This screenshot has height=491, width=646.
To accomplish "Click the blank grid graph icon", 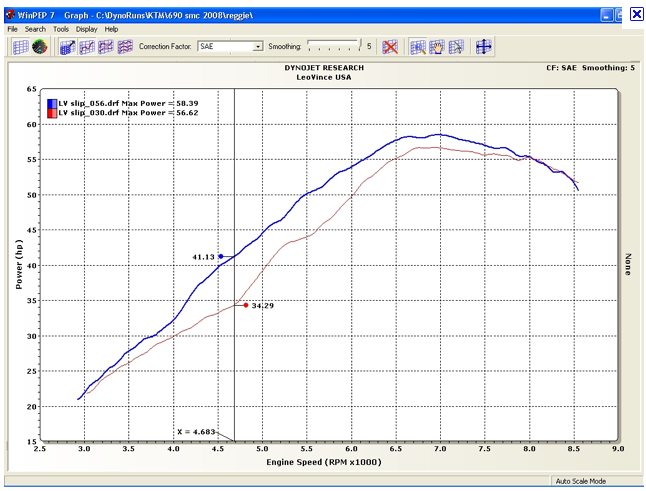I will pos(20,47).
